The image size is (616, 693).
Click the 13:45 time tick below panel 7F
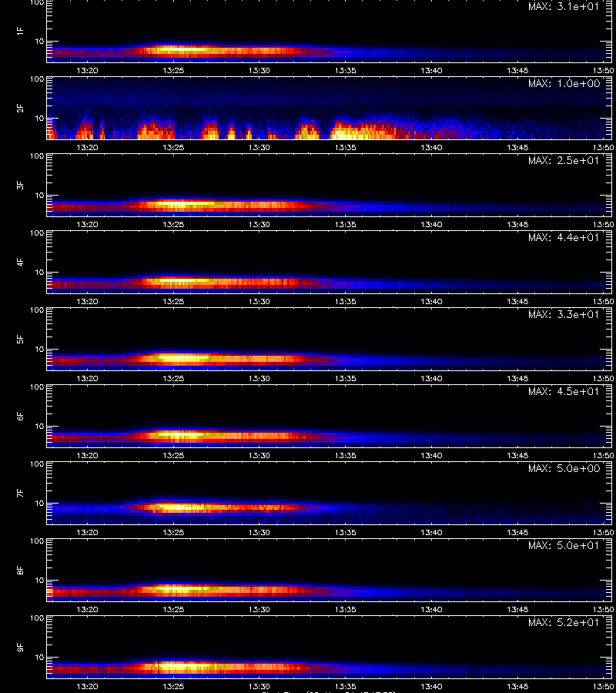pyautogui.click(x=517, y=532)
